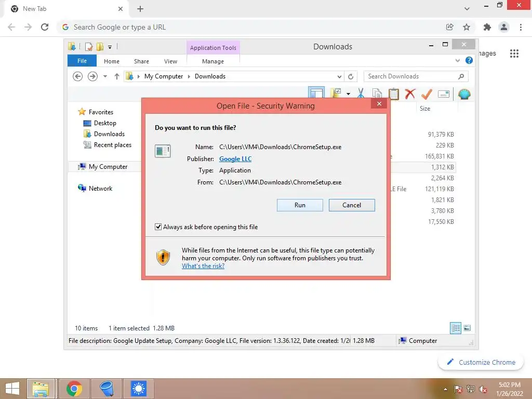Open Explorer Help question mark icon
The height and width of the screenshot is (399, 532).
tap(469, 60)
